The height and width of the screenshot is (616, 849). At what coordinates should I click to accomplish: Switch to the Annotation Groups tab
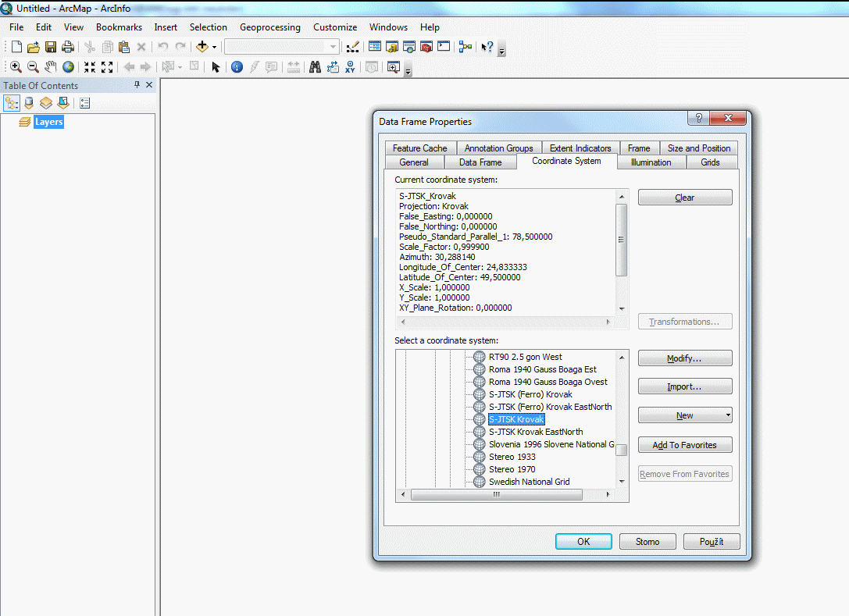click(x=498, y=148)
